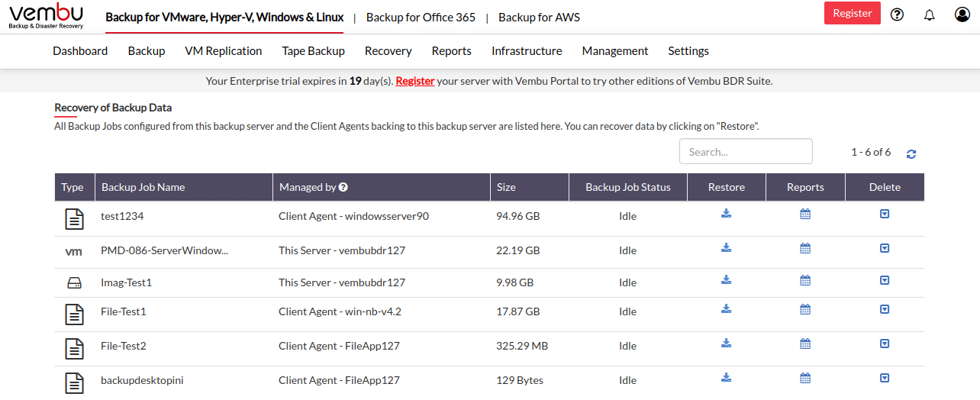Image resolution: width=980 pixels, height=400 pixels.
Task: Open the Dashboard menu
Action: click(80, 51)
